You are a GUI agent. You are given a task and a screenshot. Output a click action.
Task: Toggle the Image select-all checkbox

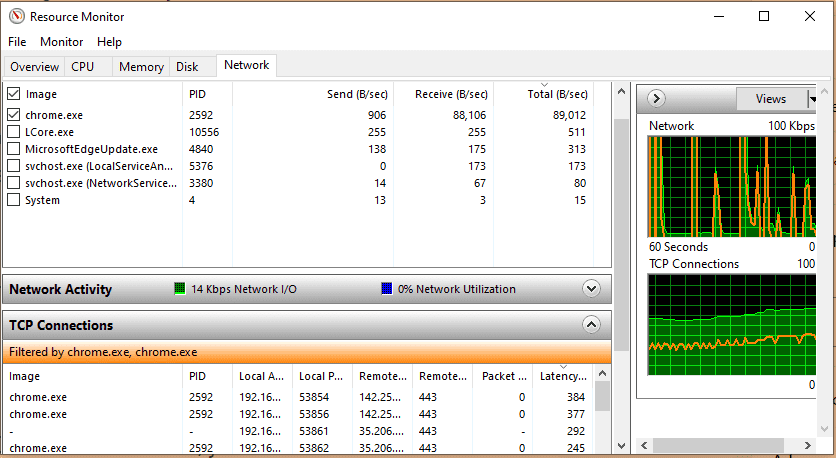point(13,94)
